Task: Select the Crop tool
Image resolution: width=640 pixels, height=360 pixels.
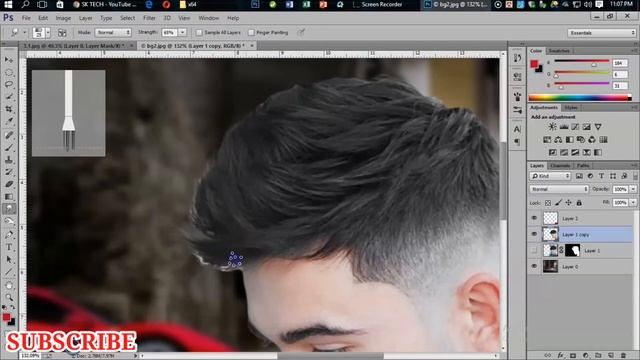Action: click(x=9, y=109)
